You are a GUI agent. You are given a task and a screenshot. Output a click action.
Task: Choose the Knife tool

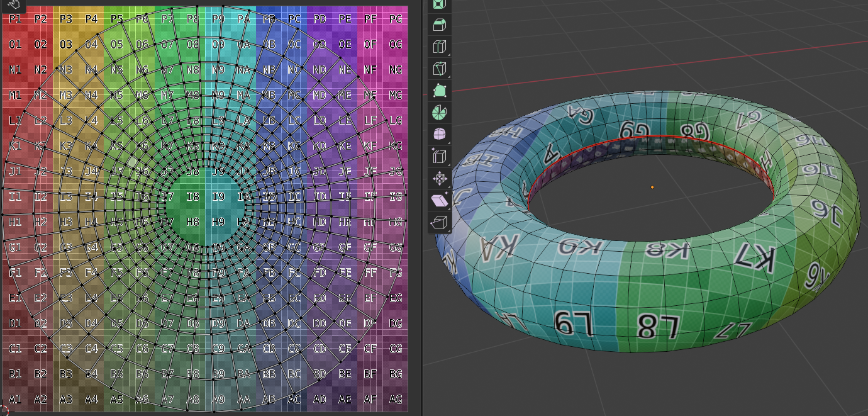440,69
